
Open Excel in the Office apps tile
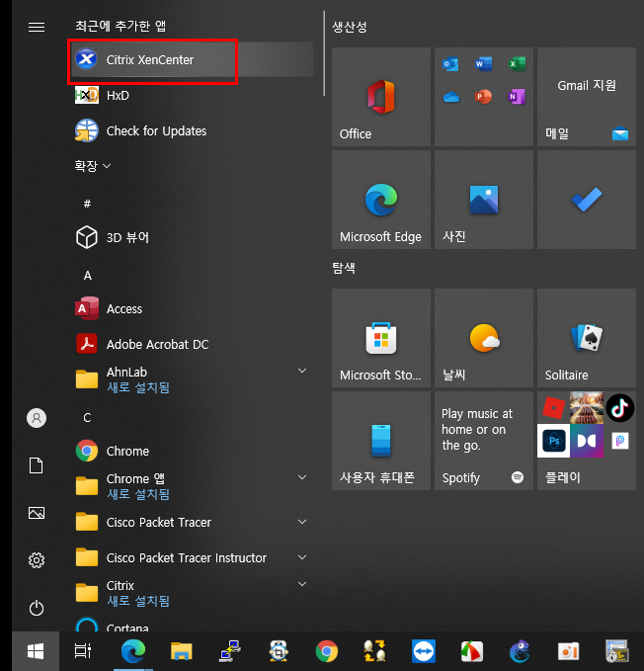pos(517,64)
